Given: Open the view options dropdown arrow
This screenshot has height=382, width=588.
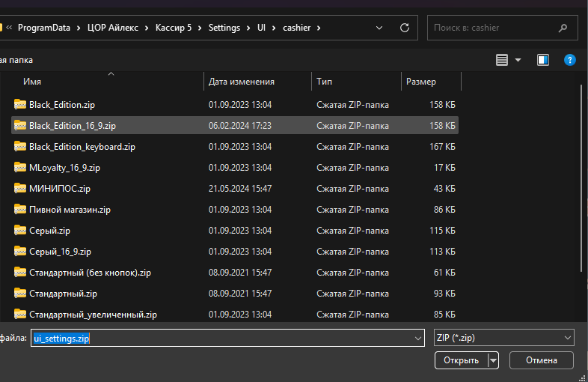Looking at the screenshot, I should point(518,60).
